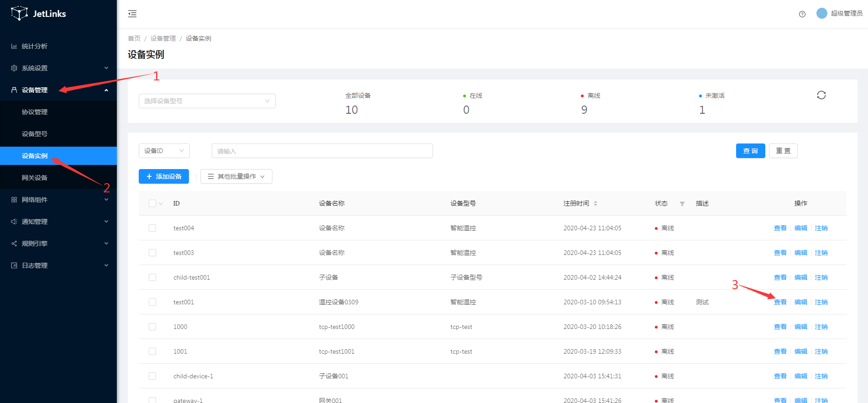Click the help question mark icon
Viewport: 868px width, 403px height.
tap(802, 14)
